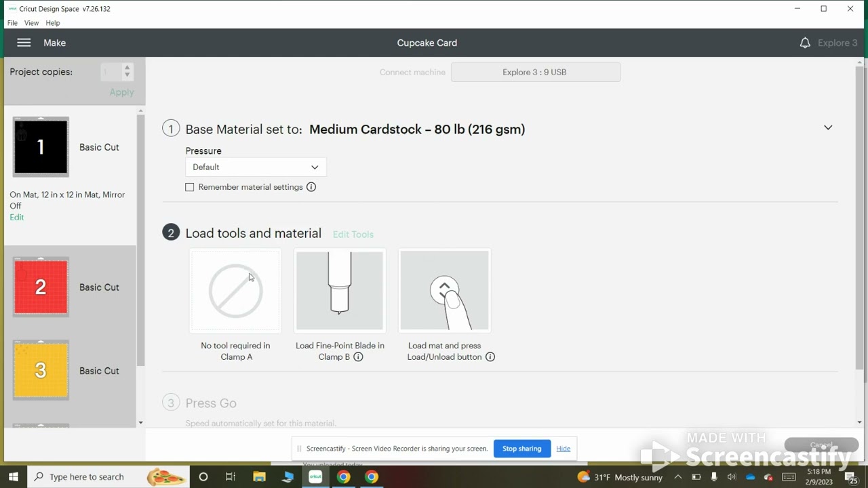Click Basic Cut label for mat 1
This screenshot has width=868, height=488.
pos(99,147)
